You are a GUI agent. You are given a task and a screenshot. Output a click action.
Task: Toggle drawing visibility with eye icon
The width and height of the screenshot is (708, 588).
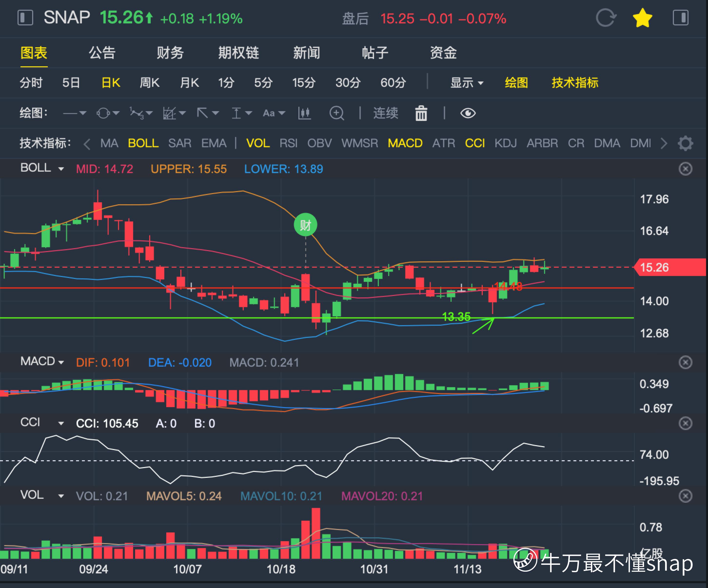tap(468, 113)
